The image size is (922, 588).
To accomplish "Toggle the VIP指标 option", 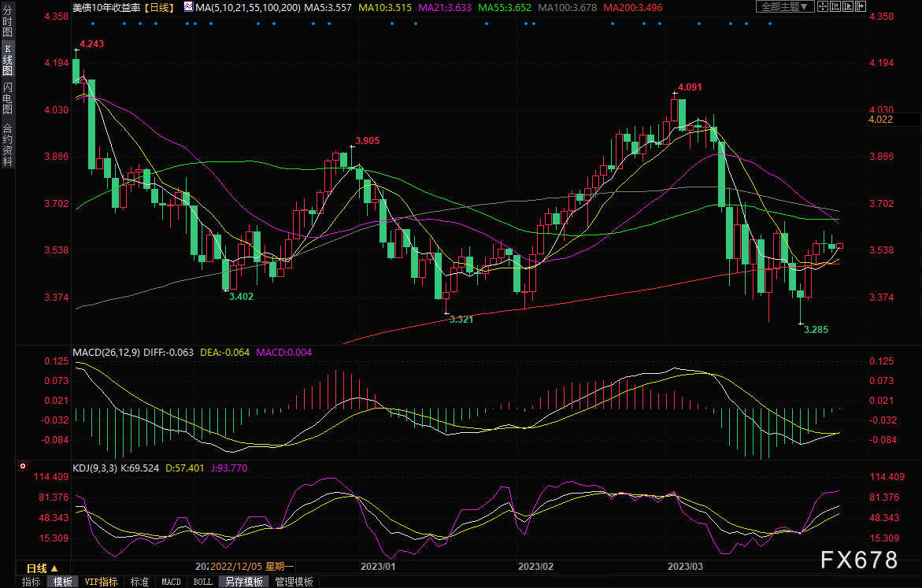I will coord(102,582).
